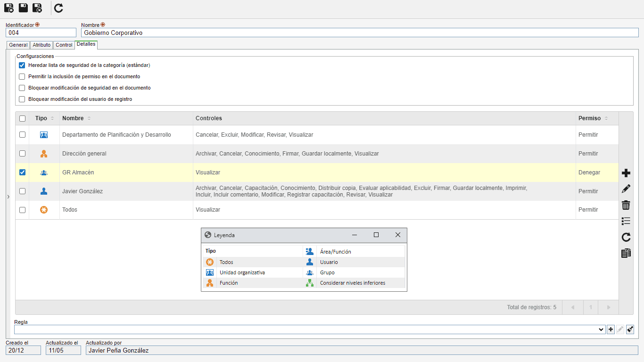
Task: Click the add rule plus button beside Regla
Action: point(611,329)
